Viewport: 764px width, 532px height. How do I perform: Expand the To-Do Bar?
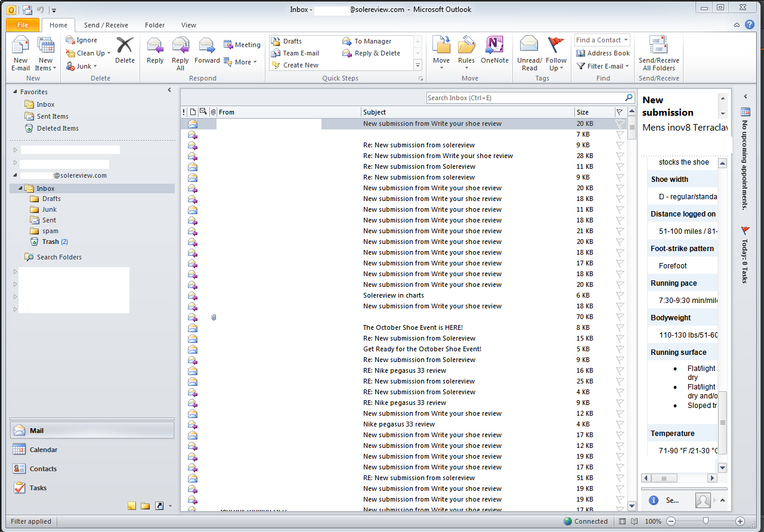tap(745, 96)
